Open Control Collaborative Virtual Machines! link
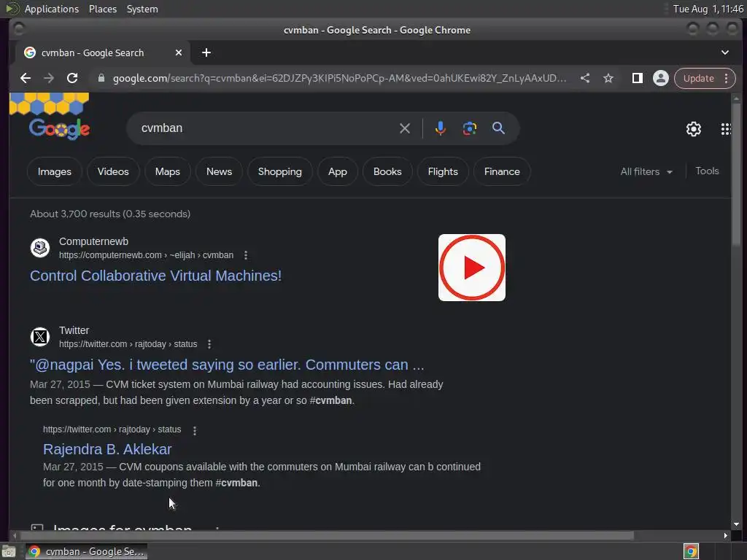The width and height of the screenshot is (747, 560). click(x=156, y=276)
